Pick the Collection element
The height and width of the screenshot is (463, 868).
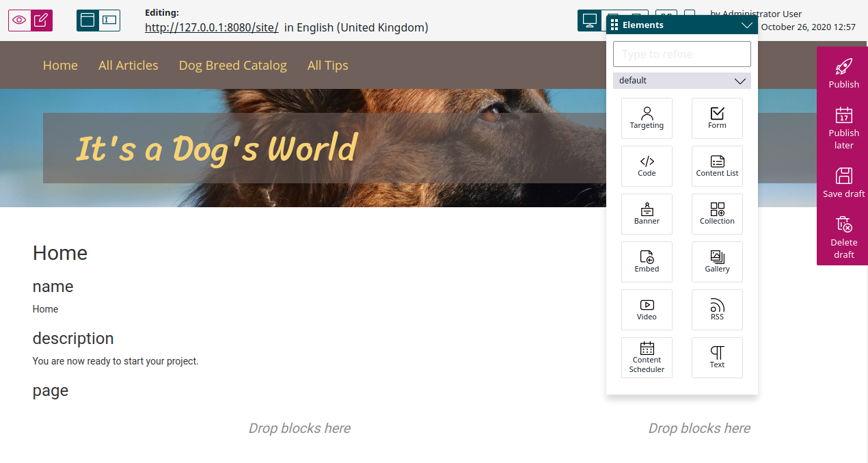tap(717, 214)
